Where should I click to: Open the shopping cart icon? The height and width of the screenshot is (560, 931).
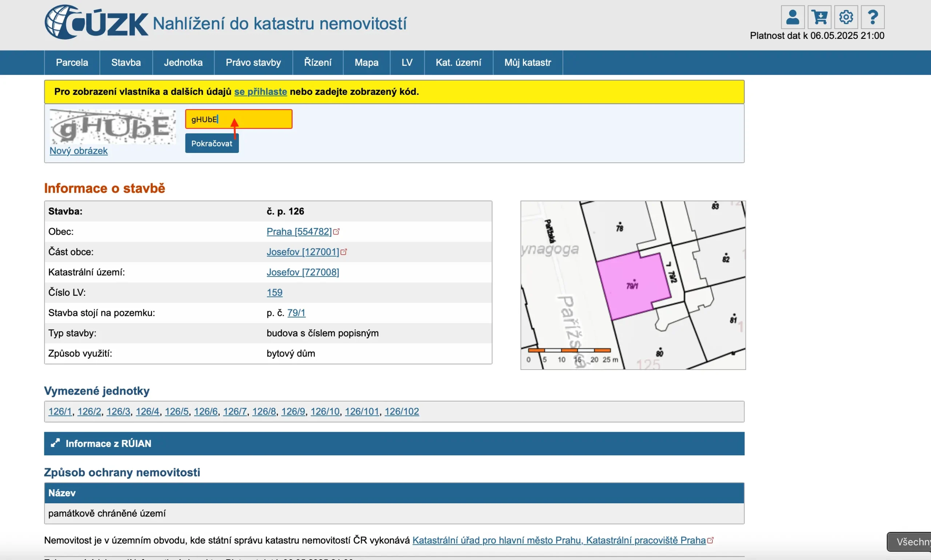[x=819, y=17]
